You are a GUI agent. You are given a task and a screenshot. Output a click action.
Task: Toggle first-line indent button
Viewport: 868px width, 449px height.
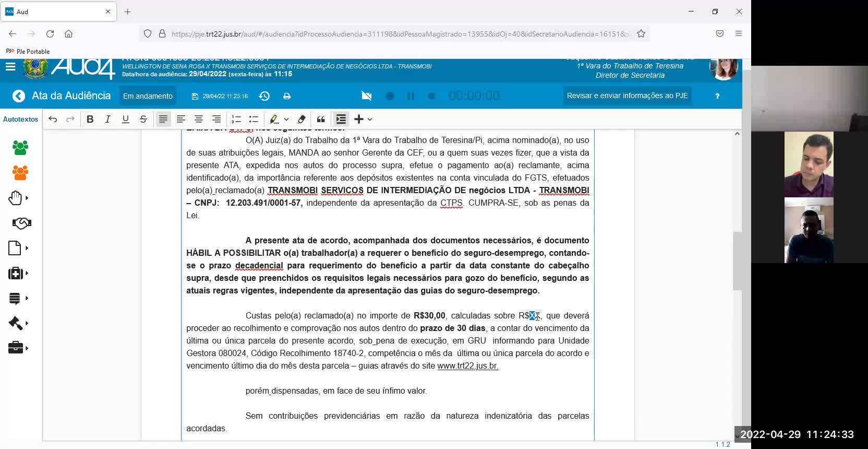pos(341,119)
